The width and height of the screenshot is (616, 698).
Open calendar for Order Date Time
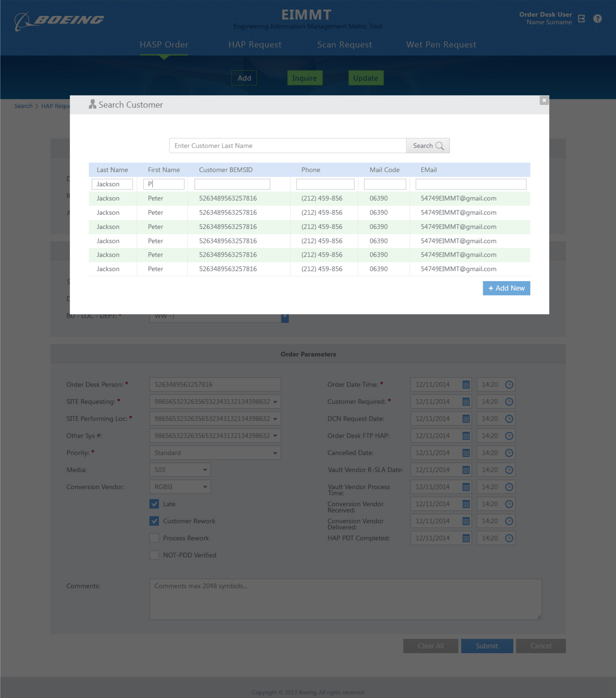tap(466, 384)
